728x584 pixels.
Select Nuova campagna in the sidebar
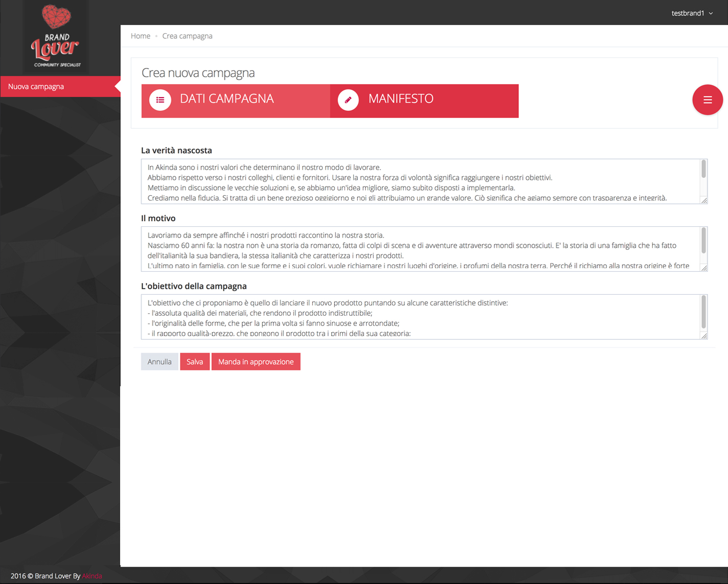pos(36,86)
